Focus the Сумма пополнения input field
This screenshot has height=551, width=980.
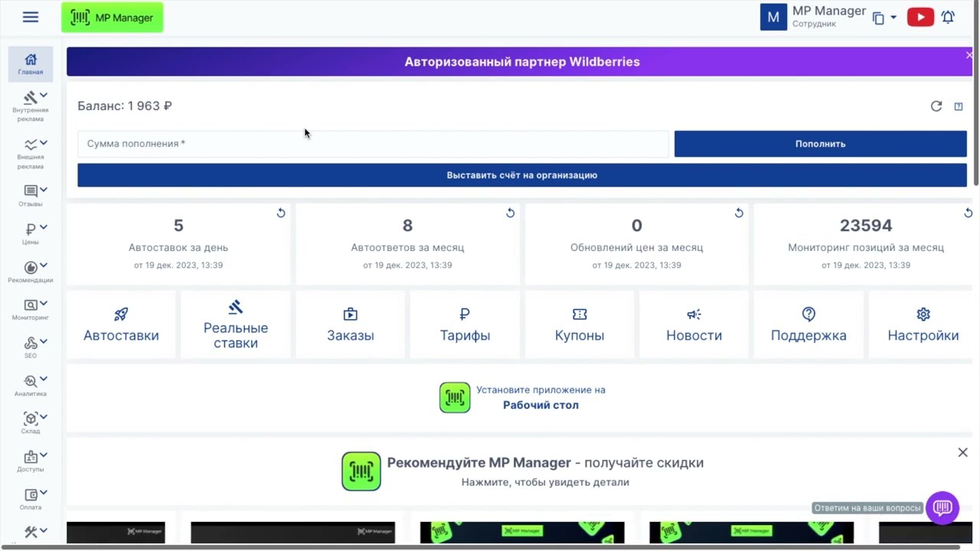coord(373,144)
